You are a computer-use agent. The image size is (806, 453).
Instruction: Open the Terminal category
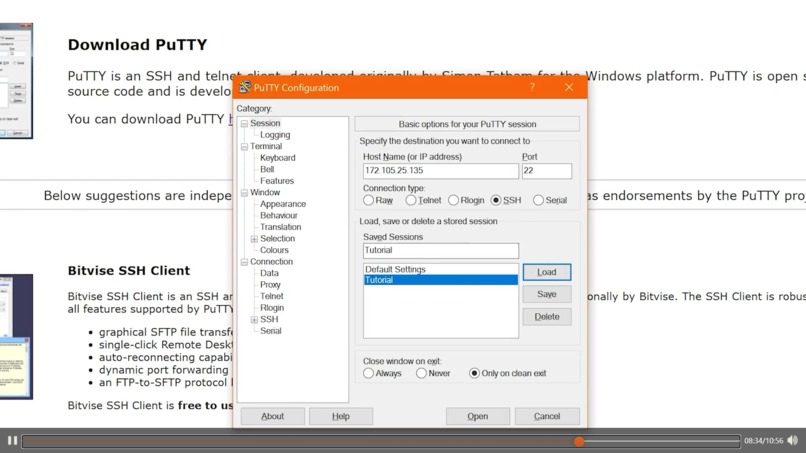pyautogui.click(x=266, y=146)
